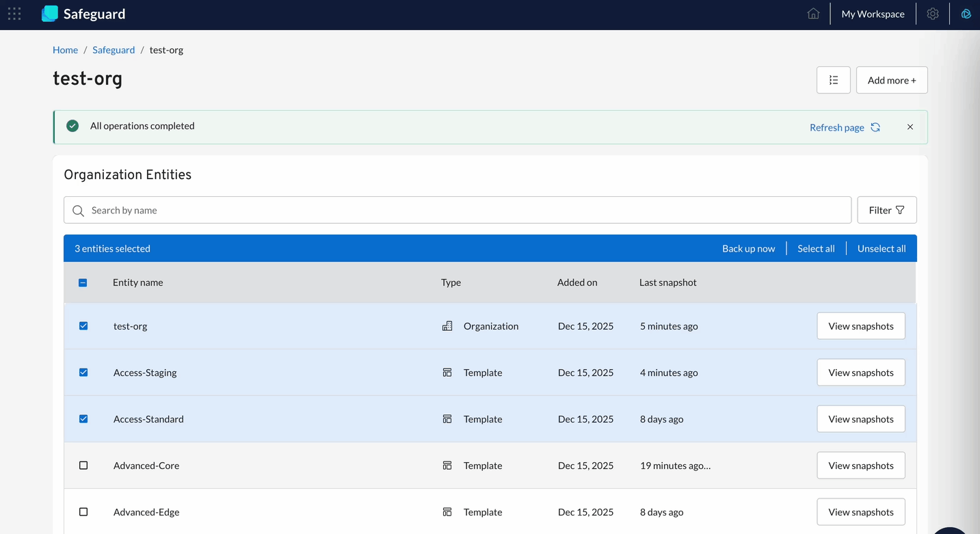Screen dimensions: 980x534
Task: Go to home via house icon
Action: [x=813, y=14]
